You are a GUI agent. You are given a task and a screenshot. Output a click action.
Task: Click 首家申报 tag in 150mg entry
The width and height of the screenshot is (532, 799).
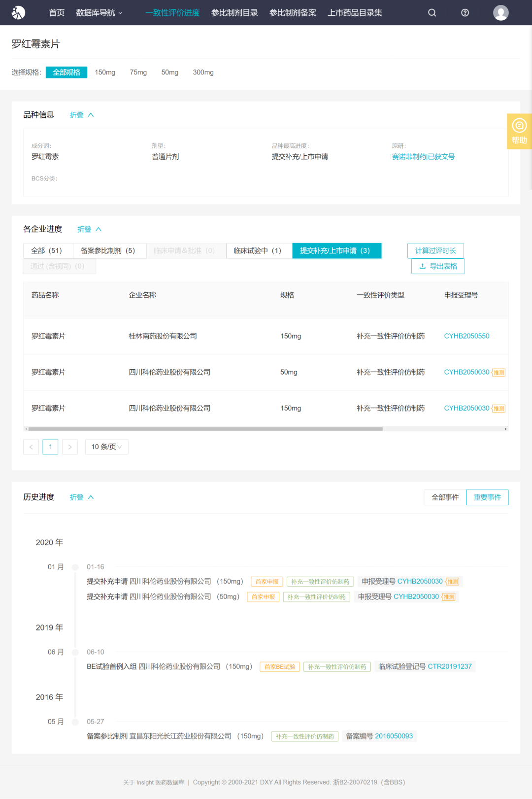coord(267,582)
